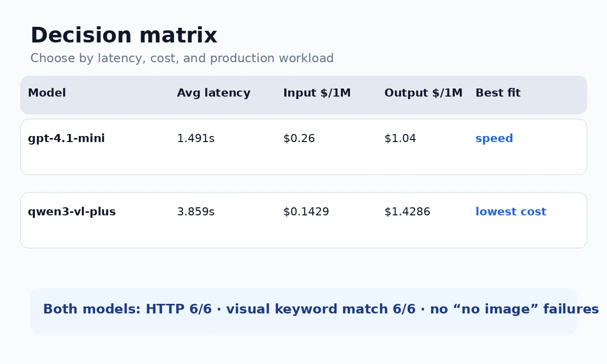
Task: Click the $1.4286 output price
Action: [407, 212]
